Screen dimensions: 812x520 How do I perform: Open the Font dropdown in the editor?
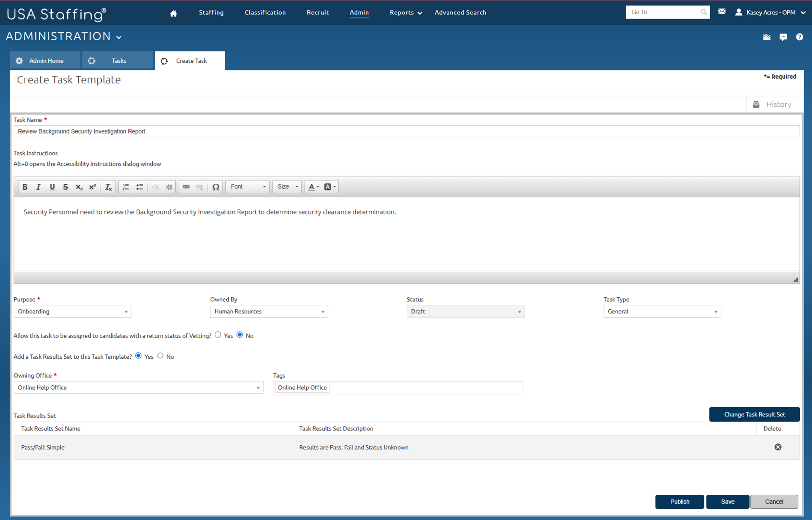(247, 186)
